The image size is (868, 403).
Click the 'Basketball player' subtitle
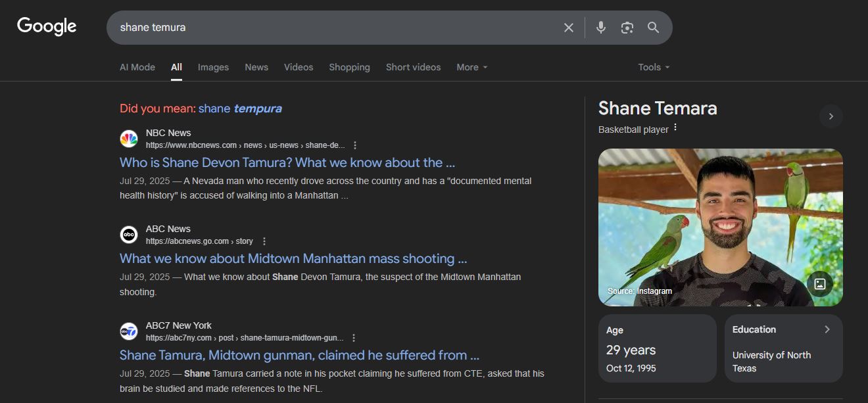[633, 130]
